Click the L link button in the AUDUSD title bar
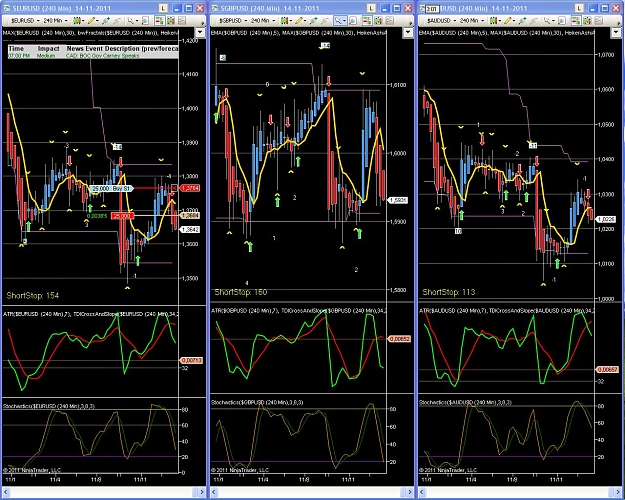625x500 pixels. (x=579, y=8)
